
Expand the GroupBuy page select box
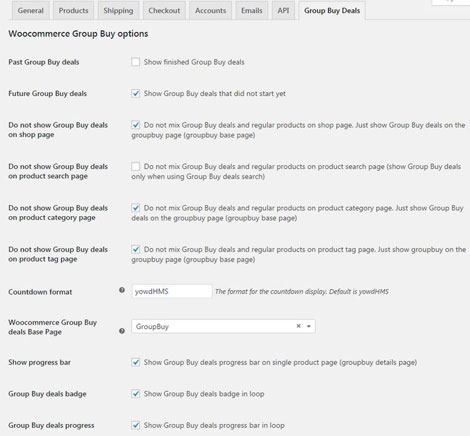point(223,326)
